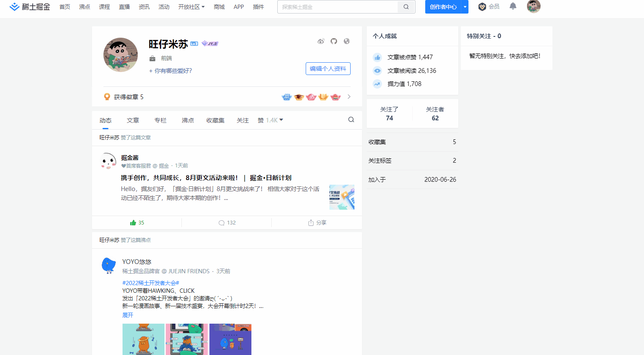Open 关注了 74 following list
The height and width of the screenshot is (355, 644).
pos(389,114)
